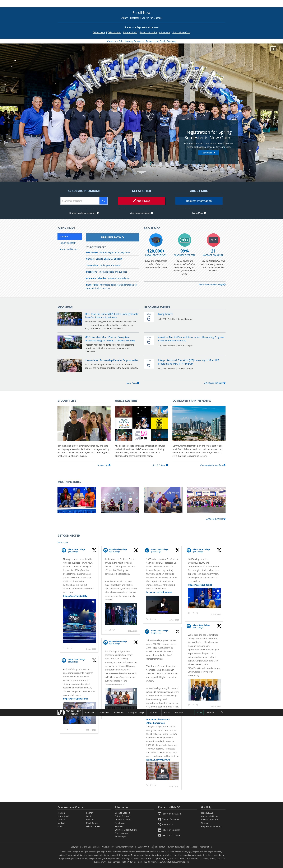This screenshot has height=868, width=283.
Task: Click the Miami Dade College sticky bar logo
Action: coord(69,712)
